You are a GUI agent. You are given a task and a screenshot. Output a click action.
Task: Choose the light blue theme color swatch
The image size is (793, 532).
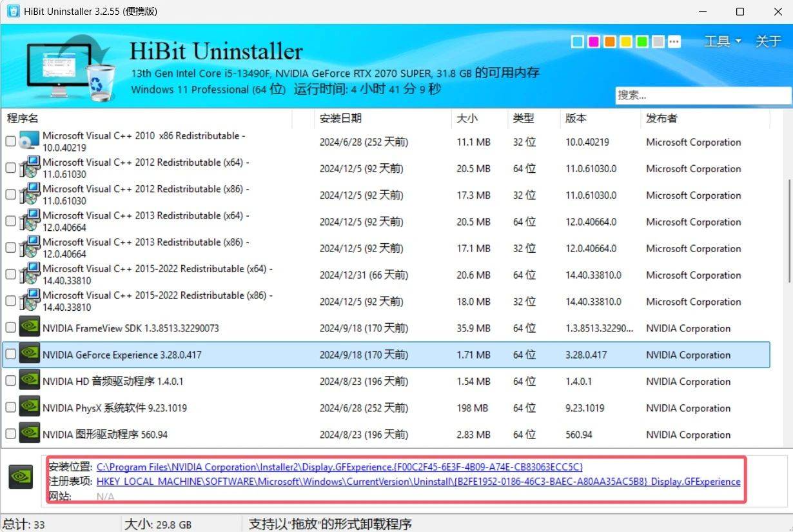578,42
